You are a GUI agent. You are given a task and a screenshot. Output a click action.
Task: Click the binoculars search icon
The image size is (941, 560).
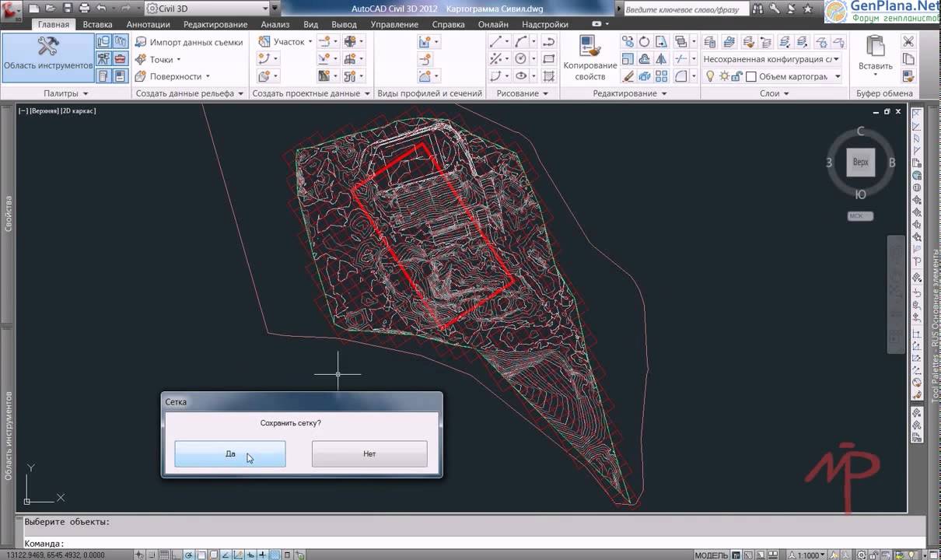758,9
